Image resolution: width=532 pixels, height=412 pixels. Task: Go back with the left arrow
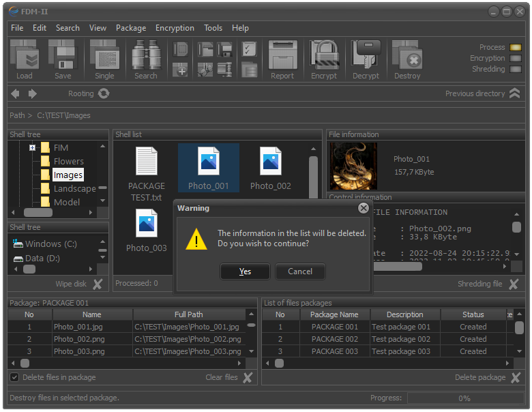click(15, 93)
